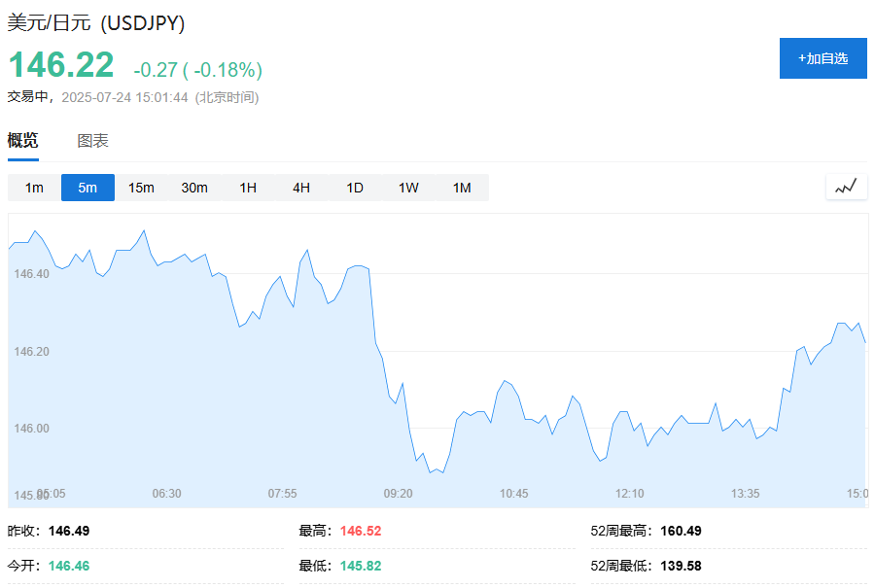The image size is (875, 588).
Task: Show the 1M monthly chart
Action: [462, 188]
